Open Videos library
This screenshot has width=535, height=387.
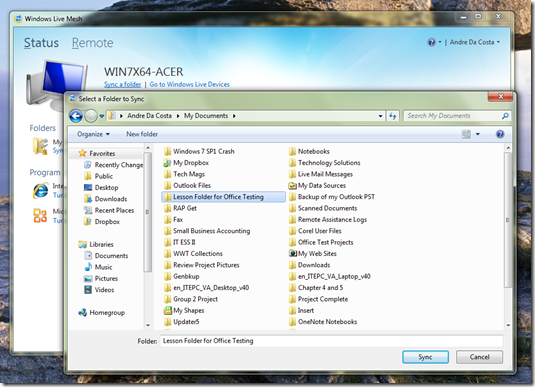click(99, 290)
